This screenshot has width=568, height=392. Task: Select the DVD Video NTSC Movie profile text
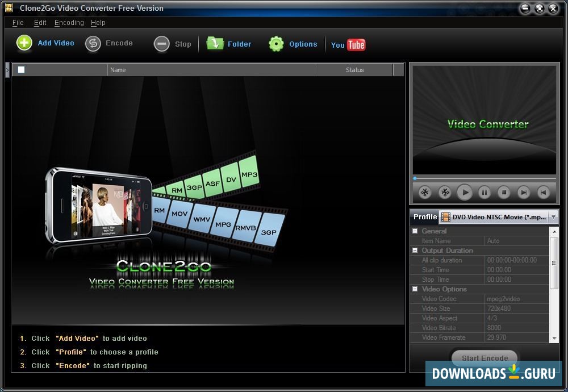(x=499, y=217)
